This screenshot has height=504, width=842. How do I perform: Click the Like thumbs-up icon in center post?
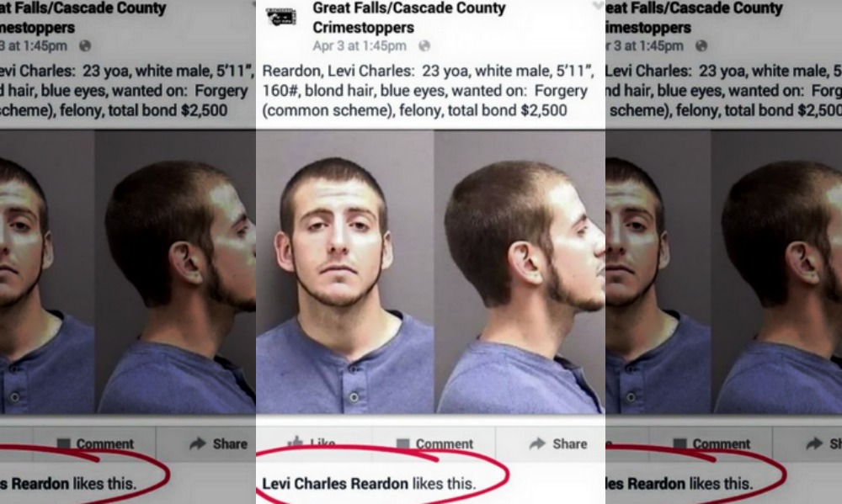[295, 443]
